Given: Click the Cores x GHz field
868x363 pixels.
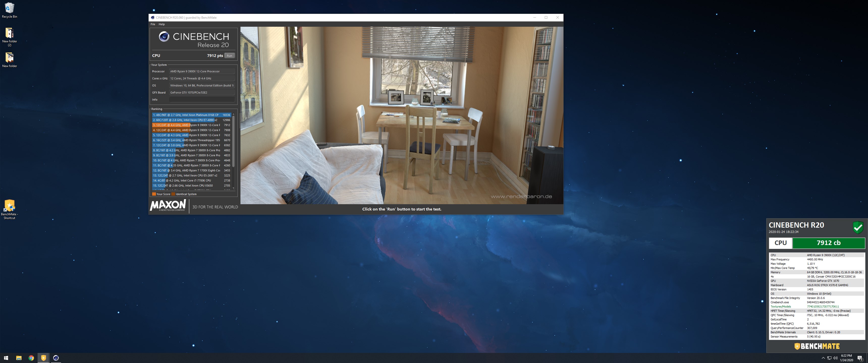Looking at the screenshot, I should (202, 78).
